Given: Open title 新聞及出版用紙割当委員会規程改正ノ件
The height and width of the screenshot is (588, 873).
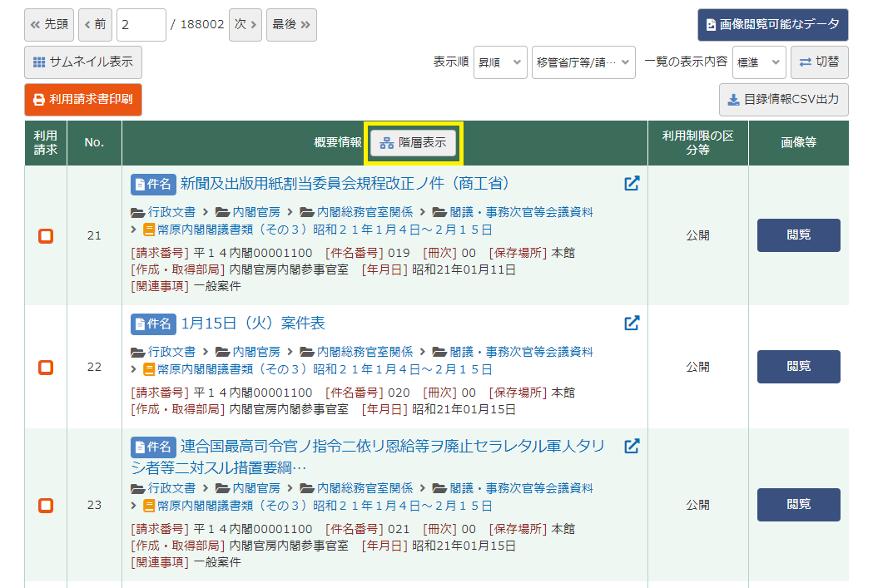Looking at the screenshot, I should click(345, 184).
